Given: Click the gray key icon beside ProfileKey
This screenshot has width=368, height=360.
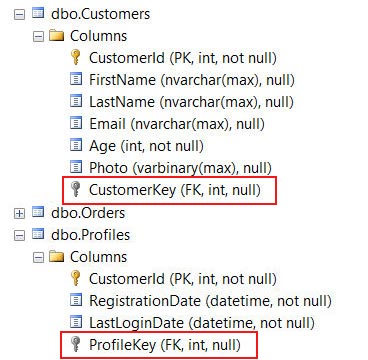Looking at the screenshot, I should click(x=76, y=345).
